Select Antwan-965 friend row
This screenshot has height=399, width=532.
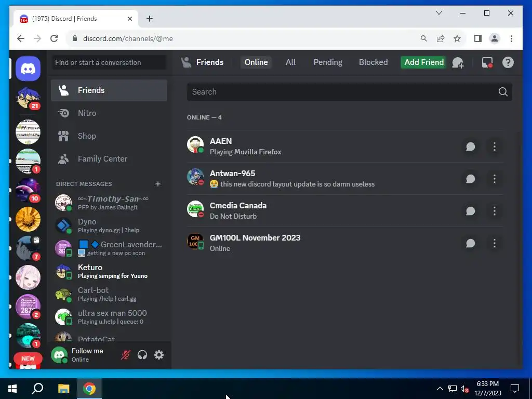(x=345, y=179)
